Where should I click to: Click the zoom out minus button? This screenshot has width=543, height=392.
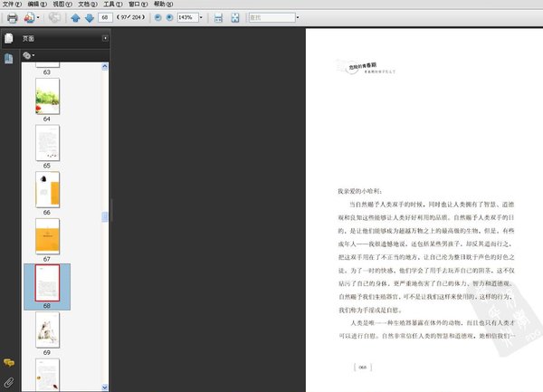pos(157,17)
